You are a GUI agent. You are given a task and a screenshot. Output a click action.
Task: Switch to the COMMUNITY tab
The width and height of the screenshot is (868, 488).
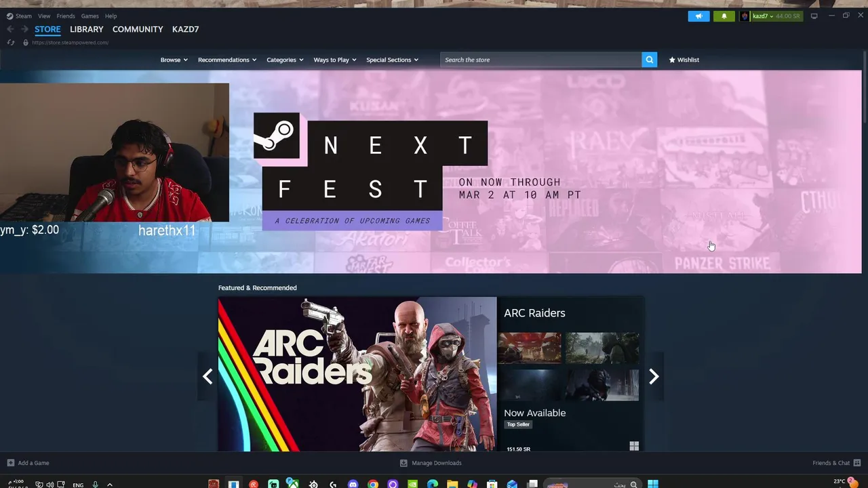(138, 29)
